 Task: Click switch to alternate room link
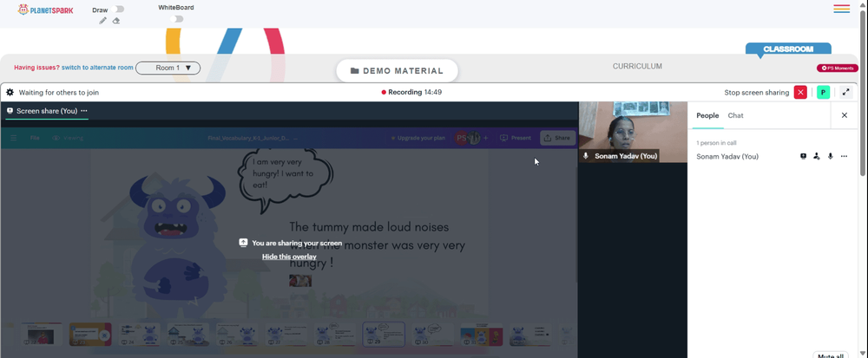coord(97,68)
